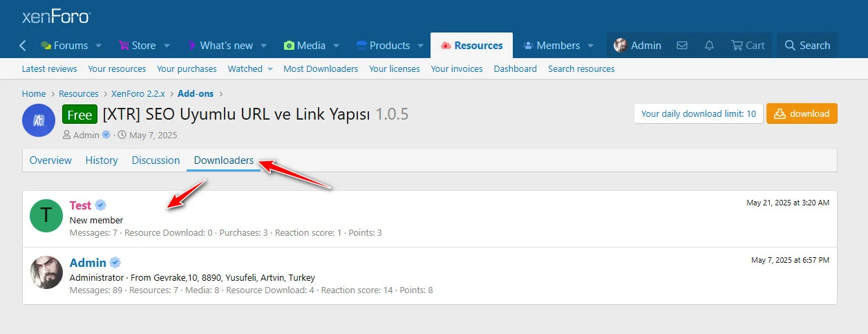Screen dimensions: 868x334
Task: Click the orange download button
Action: (802, 113)
